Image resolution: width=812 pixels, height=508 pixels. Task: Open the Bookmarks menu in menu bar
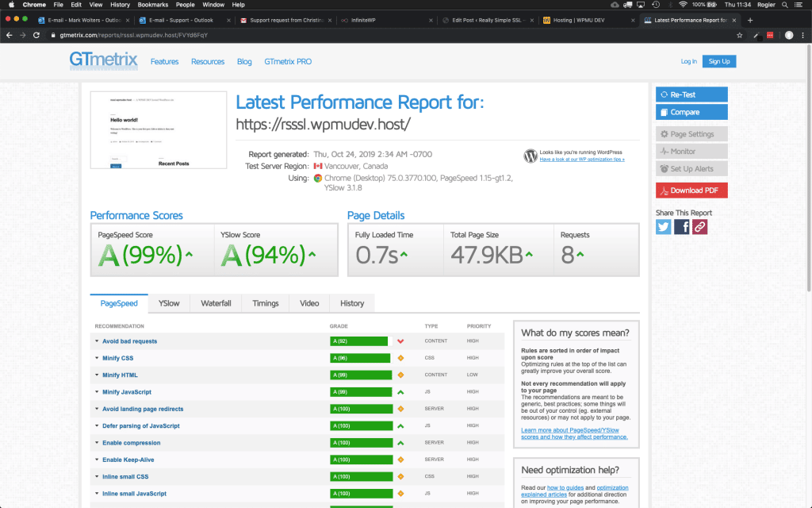point(153,5)
